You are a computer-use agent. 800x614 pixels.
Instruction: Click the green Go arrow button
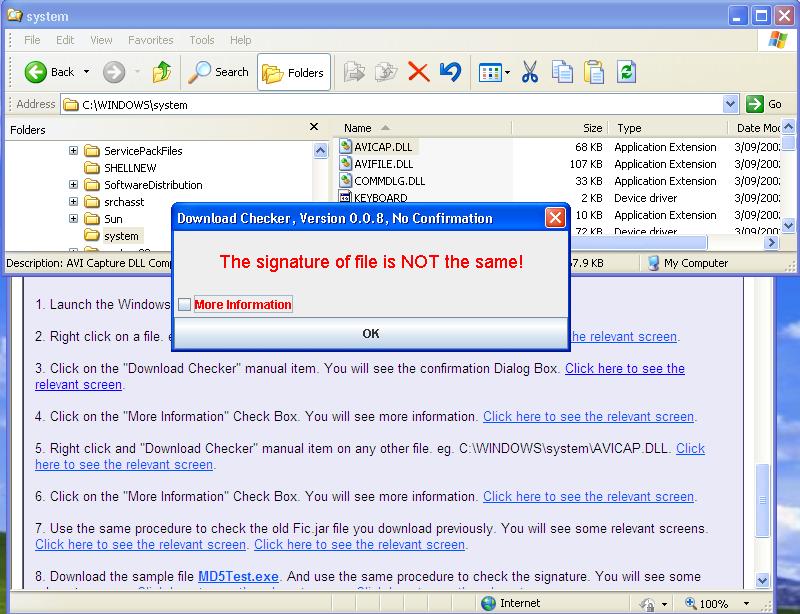(x=755, y=104)
